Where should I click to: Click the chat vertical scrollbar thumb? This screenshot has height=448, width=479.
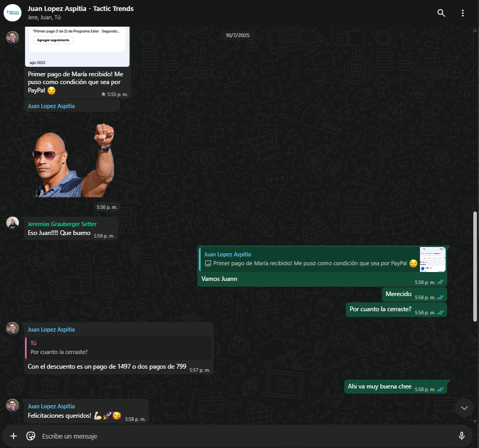click(474, 266)
